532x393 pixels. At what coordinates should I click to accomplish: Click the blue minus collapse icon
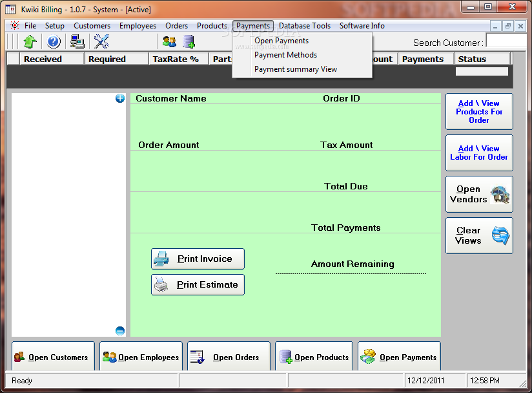pyautogui.click(x=120, y=331)
